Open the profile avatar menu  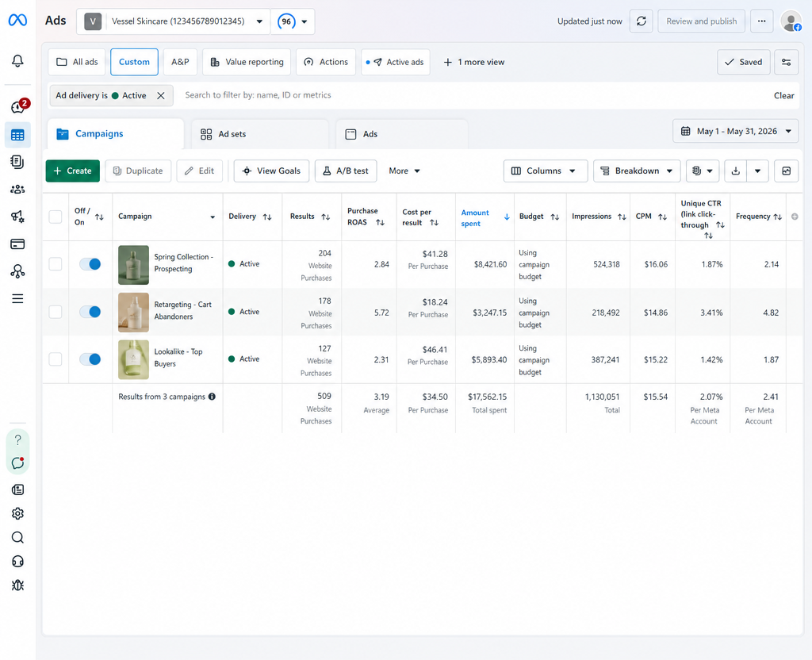[791, 21]
